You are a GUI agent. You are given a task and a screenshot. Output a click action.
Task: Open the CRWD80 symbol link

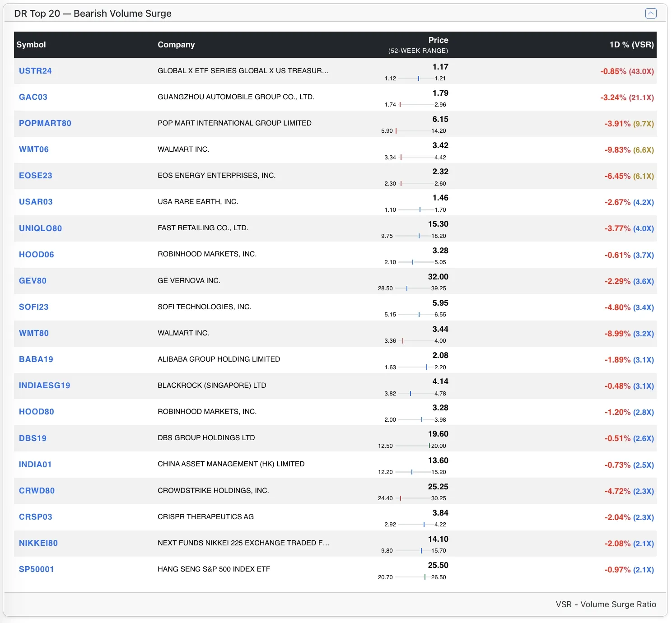coord(37,491)
